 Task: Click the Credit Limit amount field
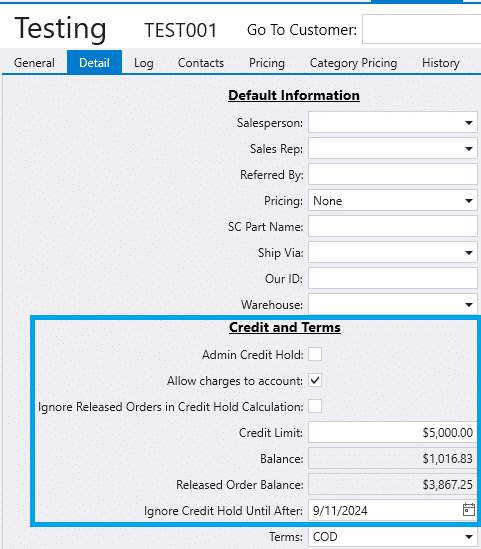pos(392,432)
